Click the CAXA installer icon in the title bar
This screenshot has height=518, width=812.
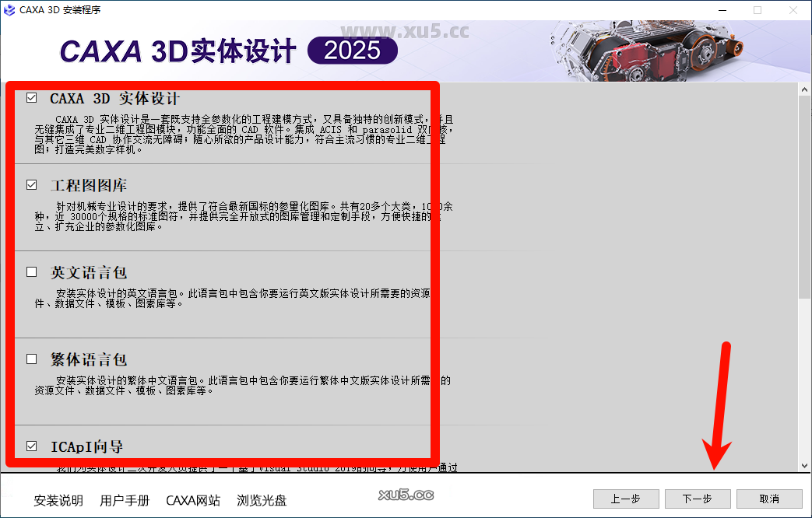(x=10, y=10)
